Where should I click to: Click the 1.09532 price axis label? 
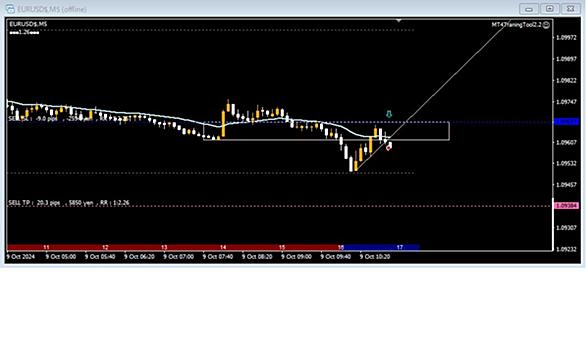[566, 163]
